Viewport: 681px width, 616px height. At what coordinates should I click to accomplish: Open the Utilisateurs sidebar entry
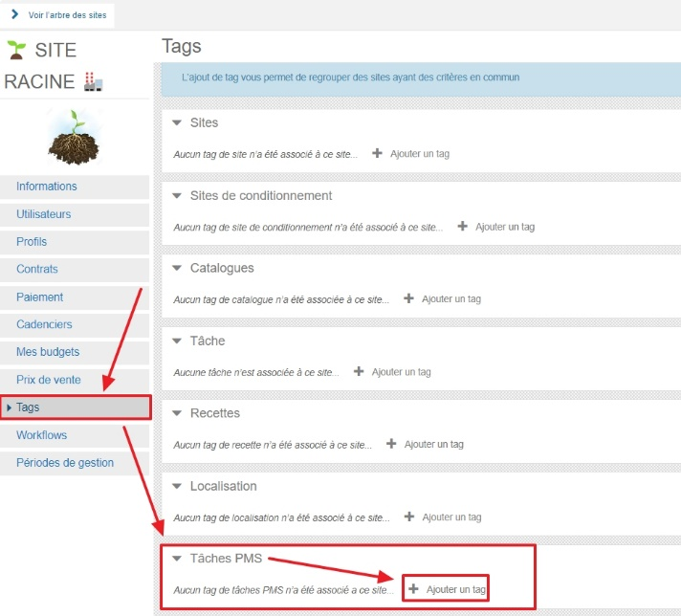(43, 214)
